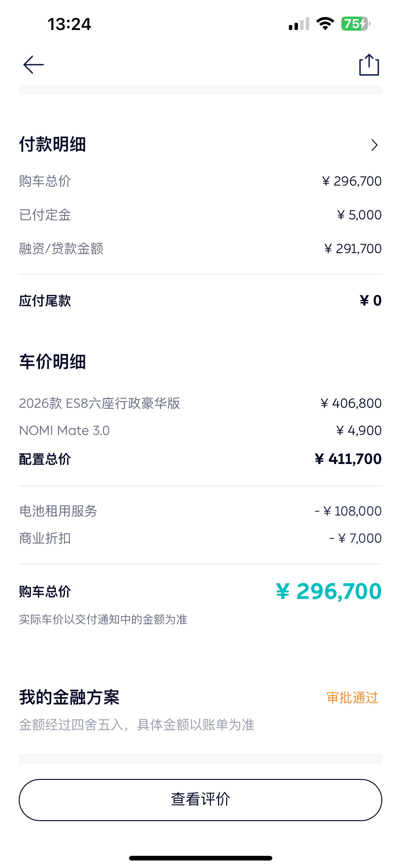Screen dimensions: 401x868
Task: Tap the home indicator bar
Action: 200,858
